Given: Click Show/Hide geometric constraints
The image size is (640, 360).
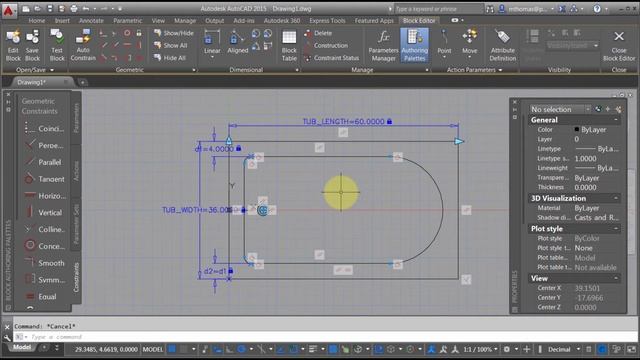Looking at the screenshot, I should [x=173, y=33].
